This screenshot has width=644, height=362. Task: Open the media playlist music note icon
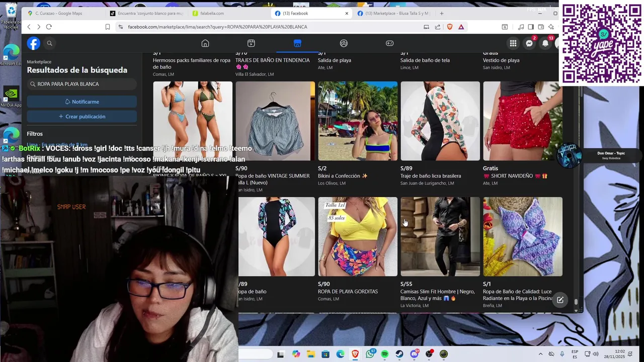click(x=521, y=27)
